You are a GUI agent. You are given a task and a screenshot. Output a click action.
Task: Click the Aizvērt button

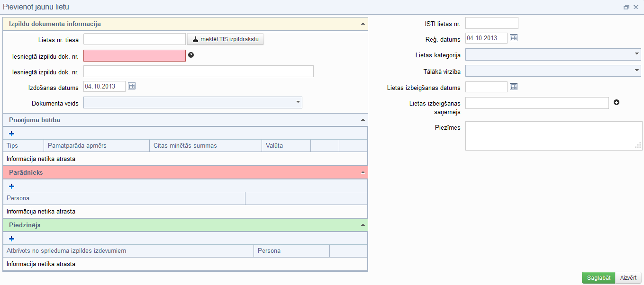pyautogui.click(x=628, y=278)
